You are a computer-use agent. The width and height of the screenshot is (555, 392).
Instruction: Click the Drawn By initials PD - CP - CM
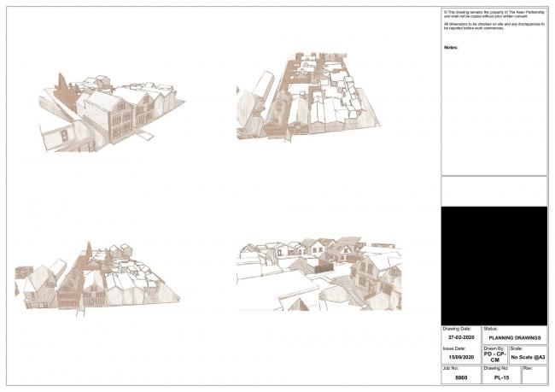point(494,357)
